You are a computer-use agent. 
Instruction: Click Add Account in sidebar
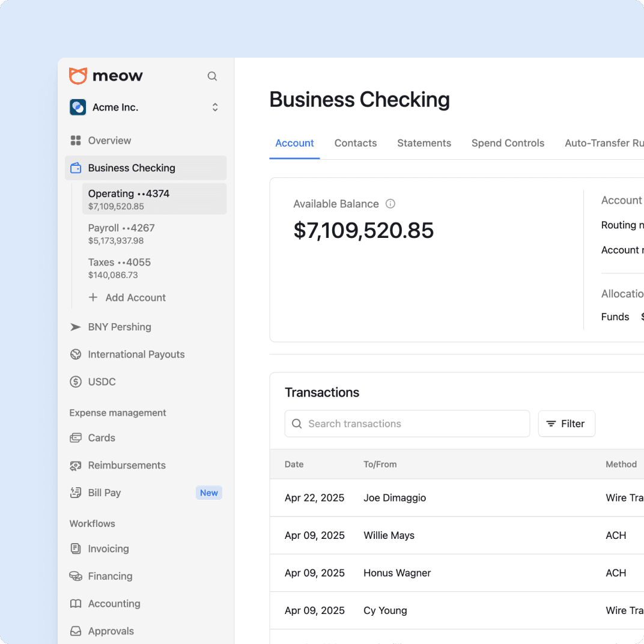click(x=135, y=297)
